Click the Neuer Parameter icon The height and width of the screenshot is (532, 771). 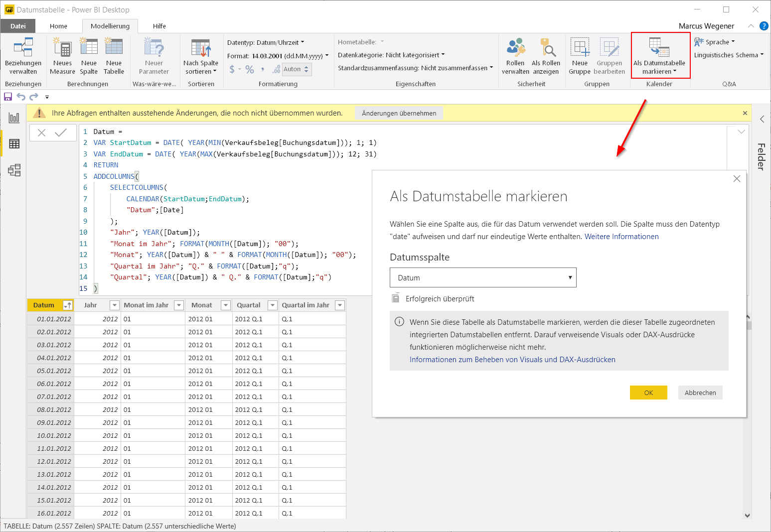click(x=154, y=48)
